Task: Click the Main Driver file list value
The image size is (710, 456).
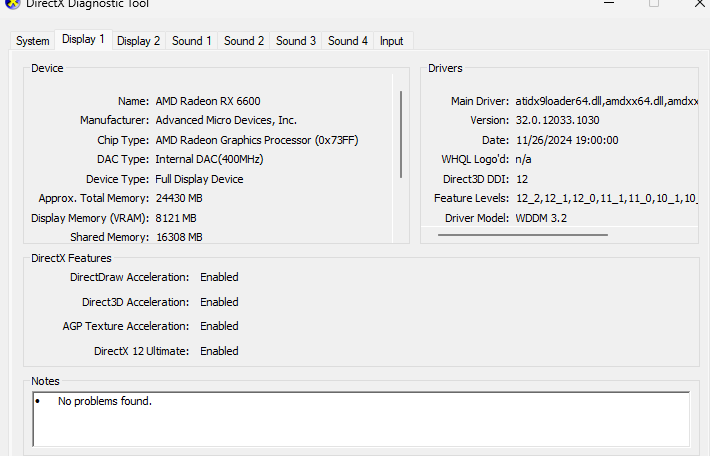Action: [606, 101]
